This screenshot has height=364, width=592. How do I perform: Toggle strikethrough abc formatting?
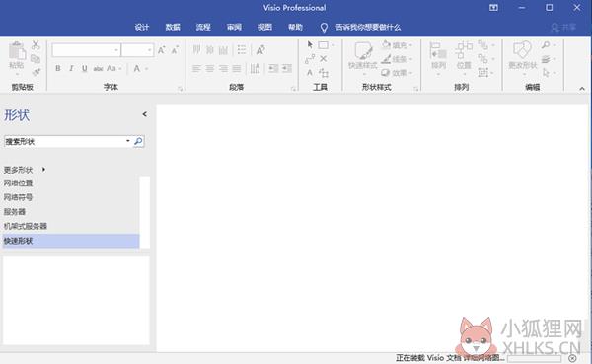[x=98, y=68]
